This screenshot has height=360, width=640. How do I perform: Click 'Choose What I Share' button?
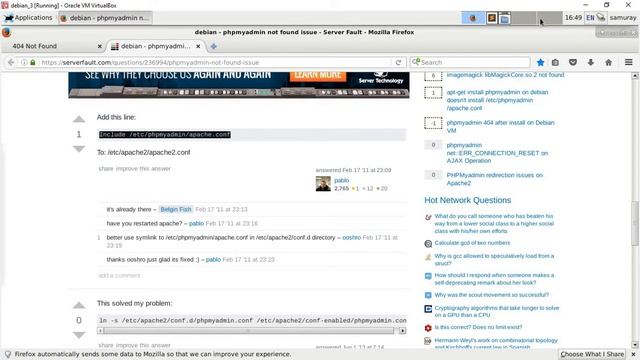tap(592, 354)
